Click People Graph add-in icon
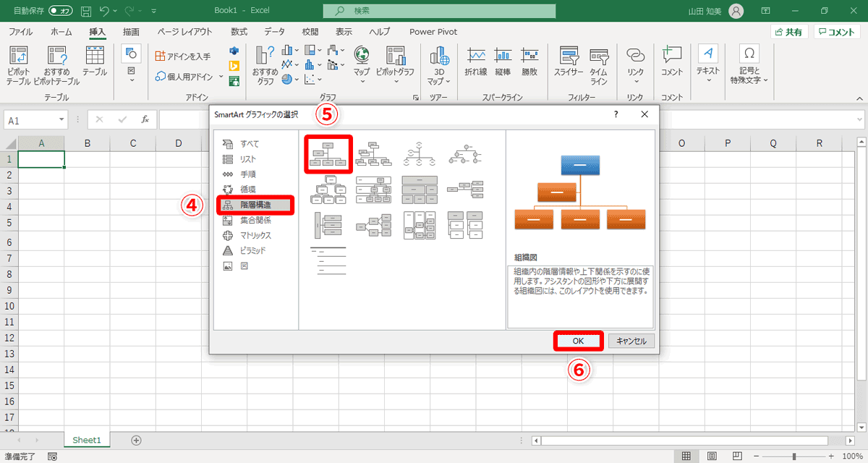The height and width of the screenshot is (463, 868). coord(234,81)
